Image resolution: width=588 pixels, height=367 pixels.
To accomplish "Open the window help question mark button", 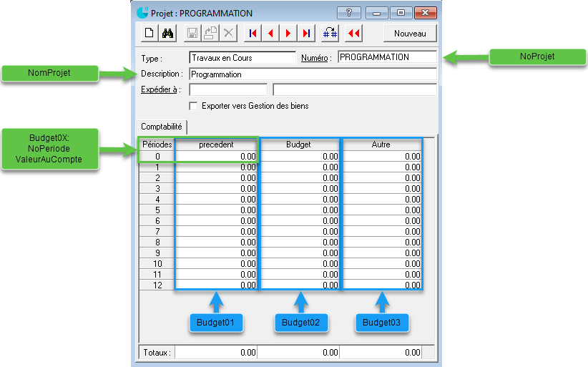I will [x=348, y=12].
